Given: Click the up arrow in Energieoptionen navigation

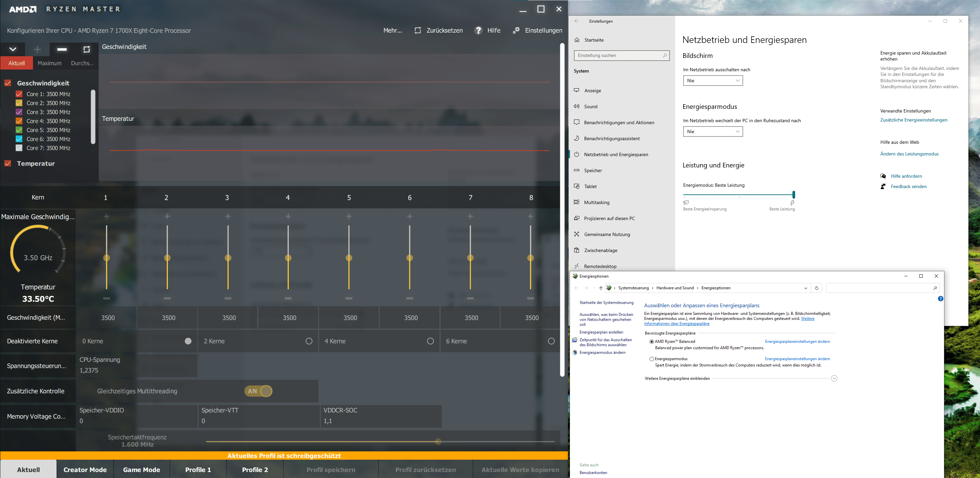Looking at the screenshot, I should tap(601, 288).
